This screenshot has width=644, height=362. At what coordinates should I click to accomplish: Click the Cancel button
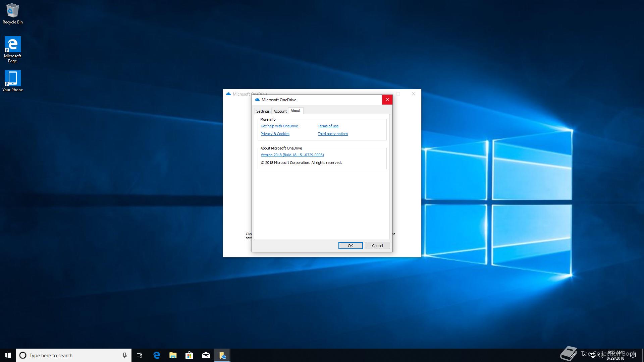tap(378, 246)
